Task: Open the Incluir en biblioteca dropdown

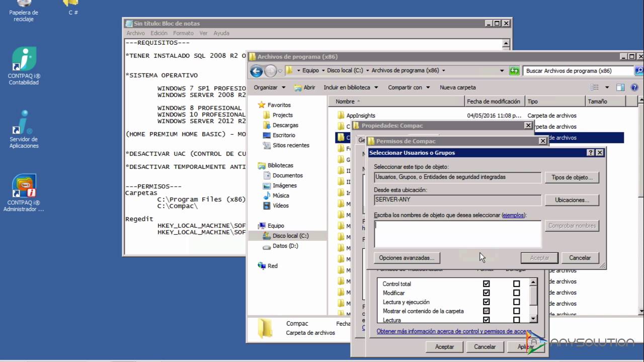Action: (x=351, y=87)
